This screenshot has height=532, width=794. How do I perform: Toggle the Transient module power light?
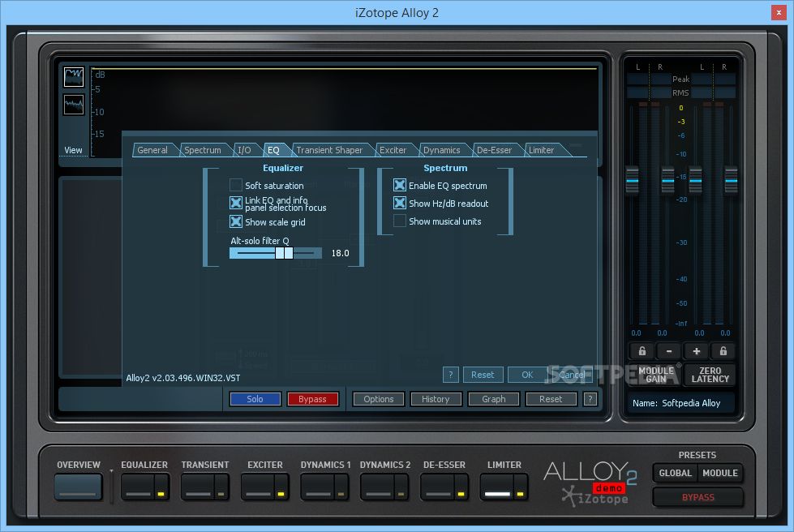pos(221,494)
